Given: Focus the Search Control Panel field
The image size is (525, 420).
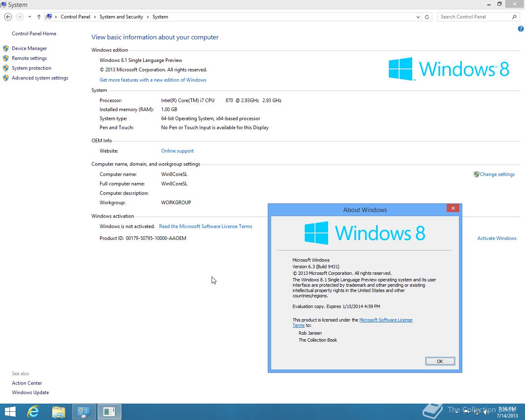Looking at the screenshot, I should tap(474, 17).
